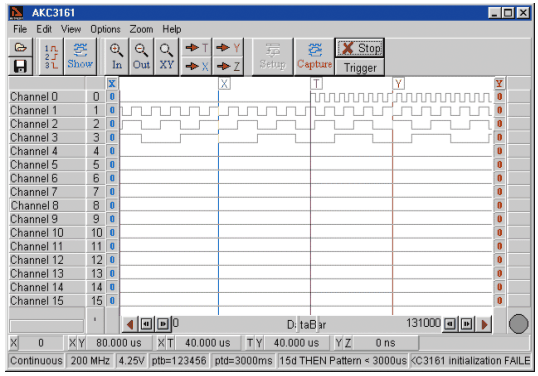Screen dimensions: 538x376
Task: Click the Trigger button
Action: coord(360,68)
